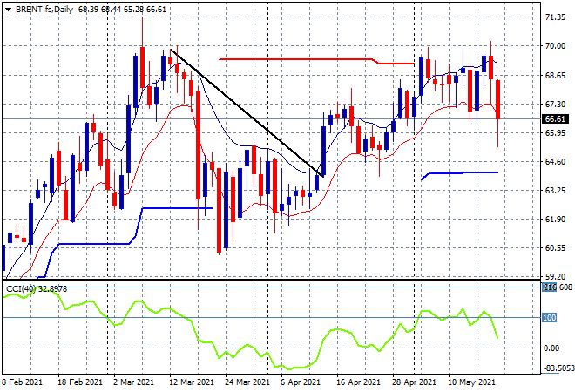Screen dimensions: 575x392
Task: Click the 60.55 price axis label
Action: coord(555,248)
